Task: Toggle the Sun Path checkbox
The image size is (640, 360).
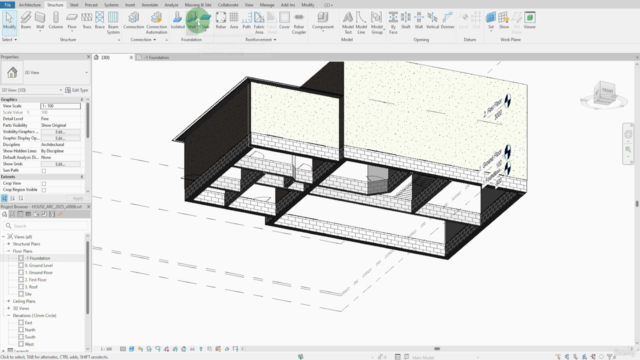Action: [44, 171]
